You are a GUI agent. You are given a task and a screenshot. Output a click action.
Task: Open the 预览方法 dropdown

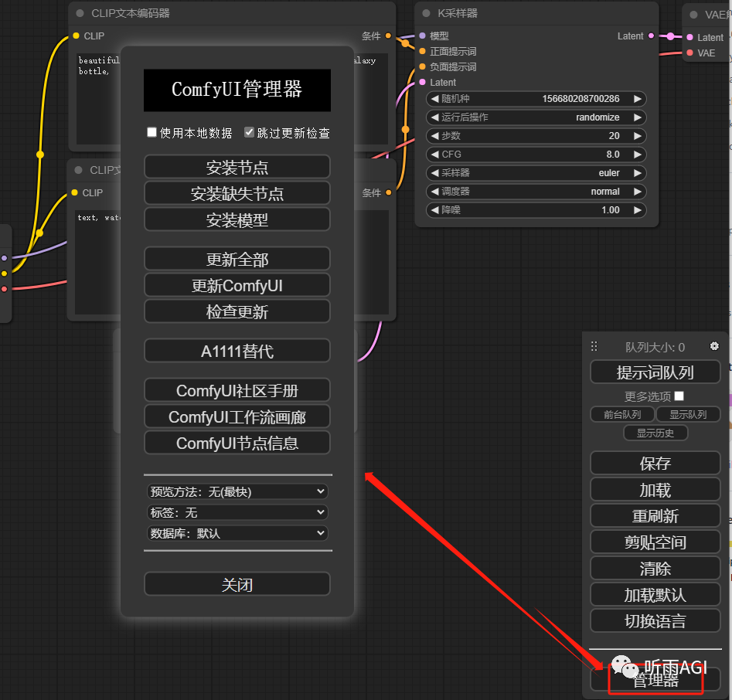(237, 491)
